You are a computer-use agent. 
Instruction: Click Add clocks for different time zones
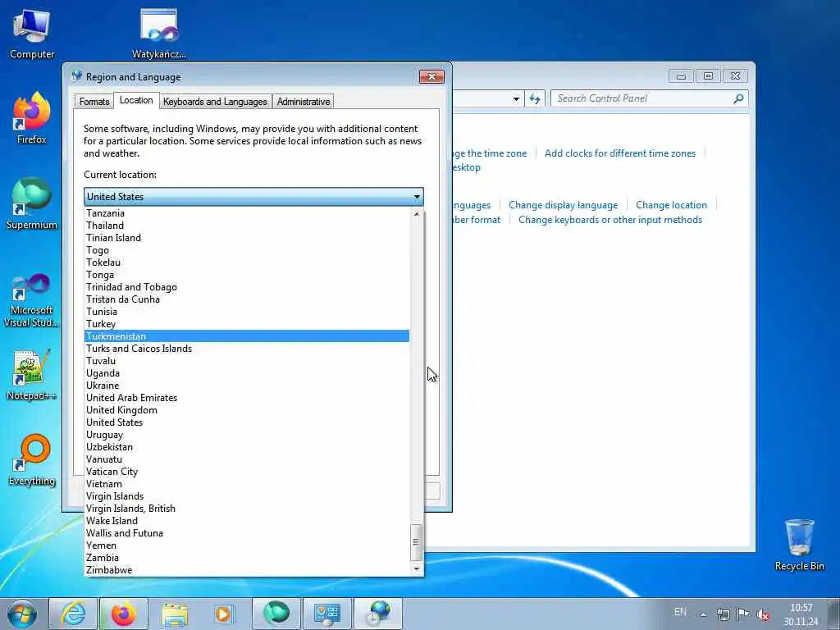(x=620, y=153)
